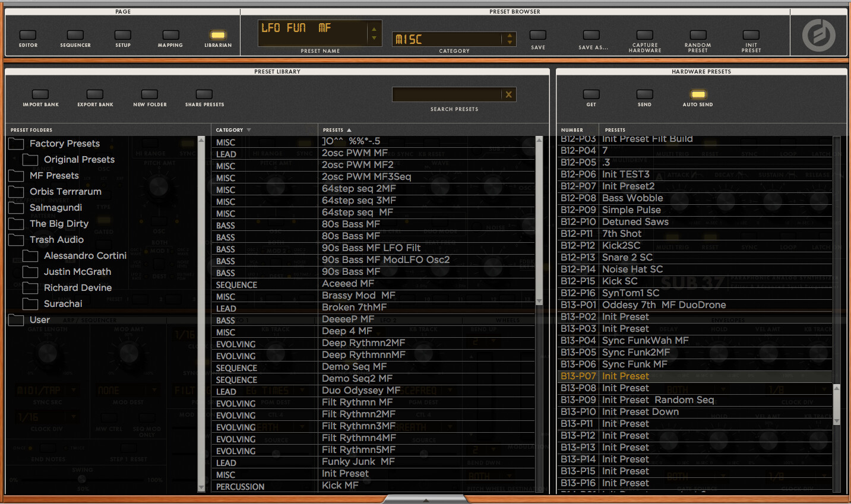
Task: Click the Save As button
Action: tap(591, 35)
